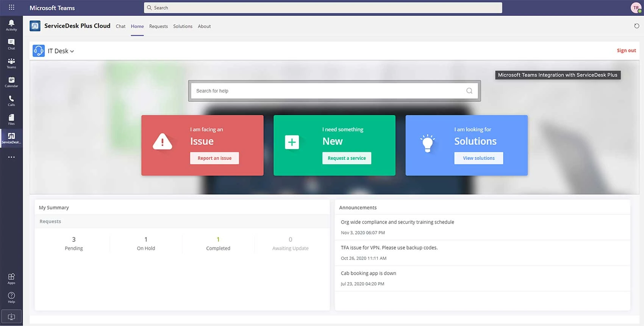Click the plus icon on New card
The image size is (644, 326).
[x=292, y=142]
